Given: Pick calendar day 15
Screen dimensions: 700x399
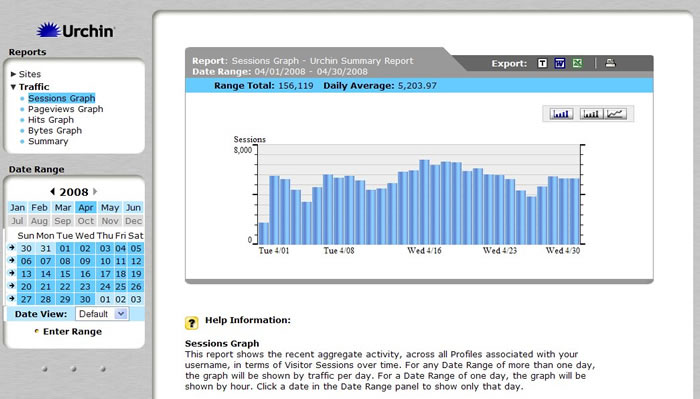Looking at the screenshot, I should click(65, 274).
